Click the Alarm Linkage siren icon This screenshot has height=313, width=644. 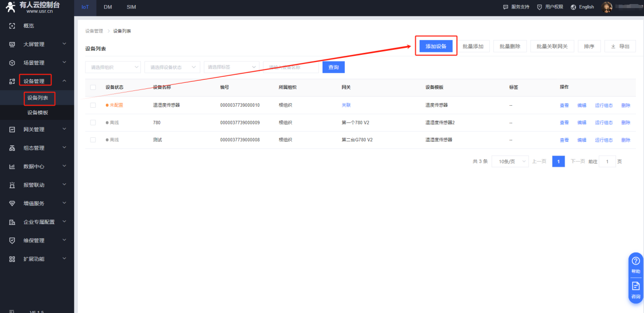12,185
